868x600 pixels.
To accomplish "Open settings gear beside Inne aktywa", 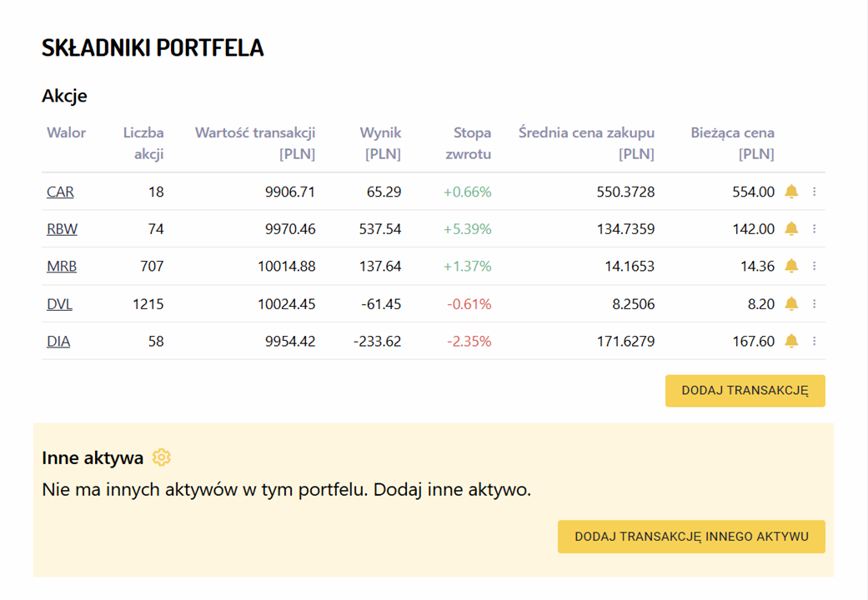I will coord(162,457).
